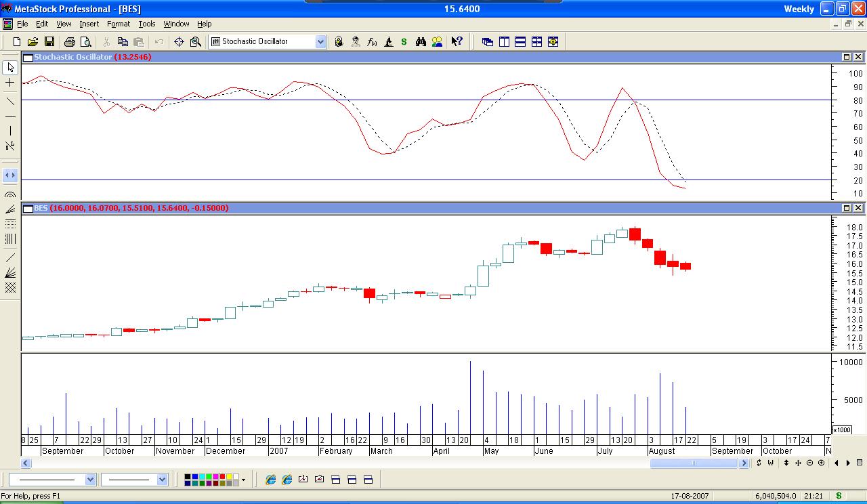Viewport: 867px width, 504px height.
Task: Close the Stochastic Oscillator inner window
Action: pos(858,57)
